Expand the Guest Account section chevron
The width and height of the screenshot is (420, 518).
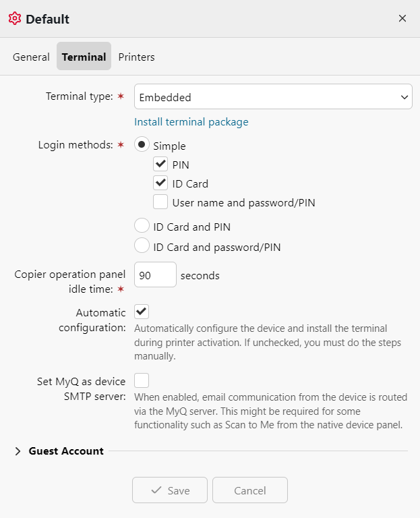pyautogui.click(x=18, y=451)
